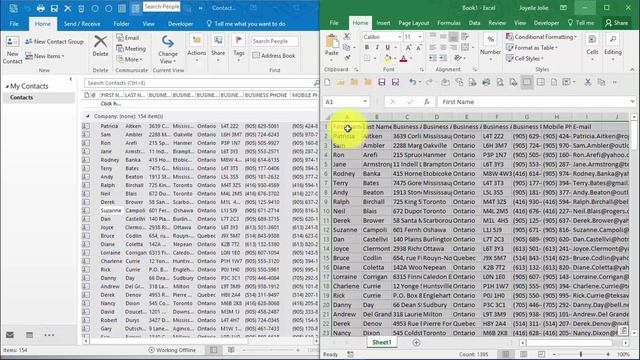Switch to Excel Data tab

coord(474,23)
